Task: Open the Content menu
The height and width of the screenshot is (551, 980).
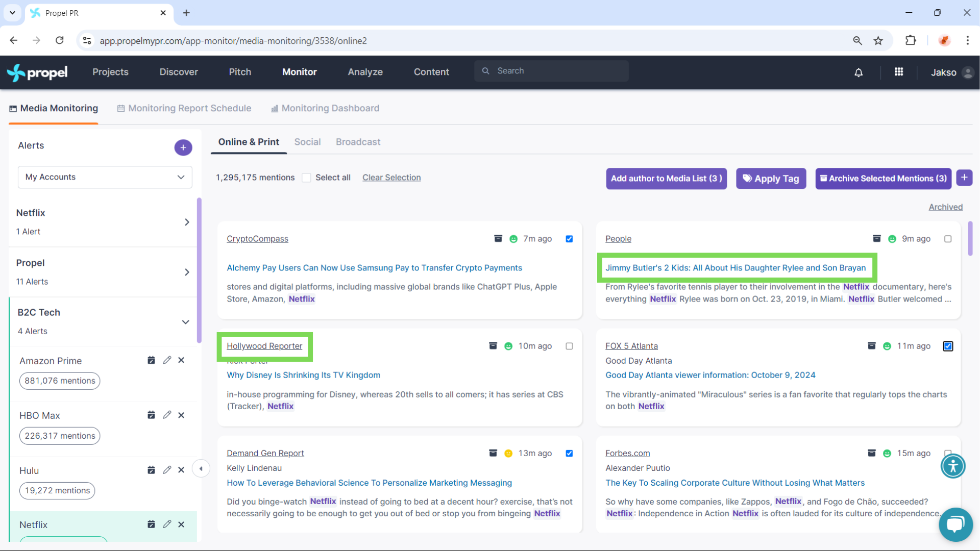Action: tap(431, 72)
